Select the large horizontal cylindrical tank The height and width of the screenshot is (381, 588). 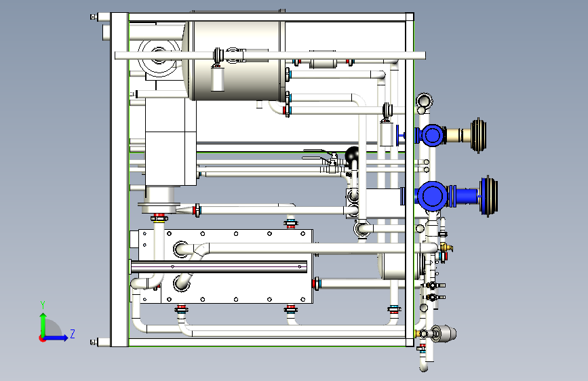[233, 61]
